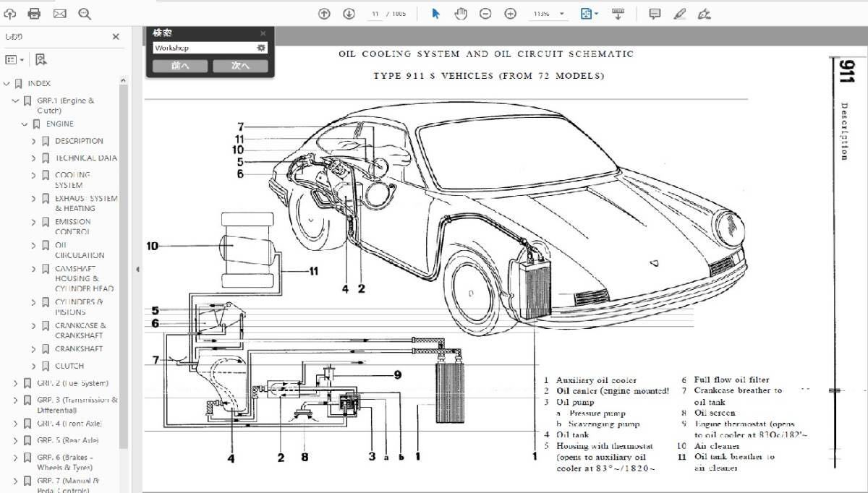The width and height of the screenshot is (868, 493).
Task: Jump to COOLING SYSTEM section
Action: click(x=73, y=180)
